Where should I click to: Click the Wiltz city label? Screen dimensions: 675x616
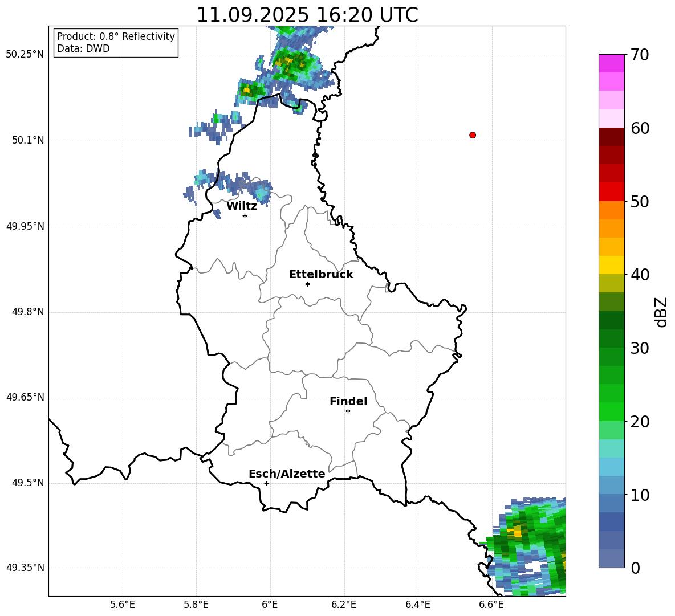click(x=242, y=206)
